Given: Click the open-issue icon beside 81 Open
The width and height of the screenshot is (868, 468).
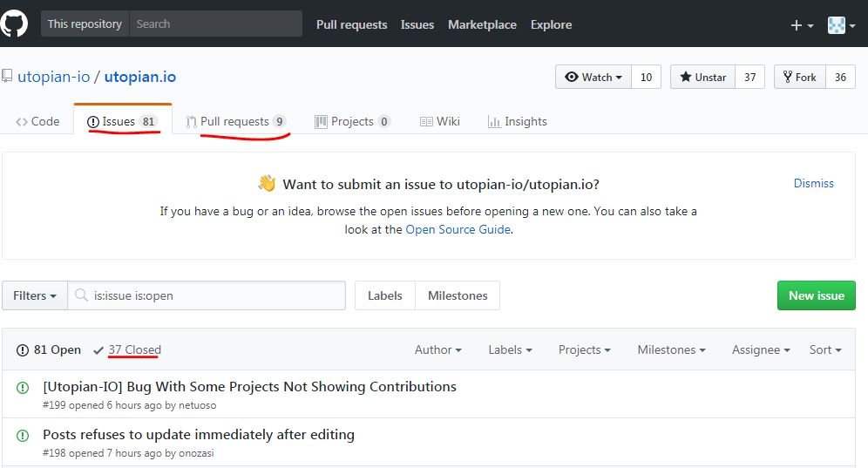Looking at the screenshot, I should [23, 350].
